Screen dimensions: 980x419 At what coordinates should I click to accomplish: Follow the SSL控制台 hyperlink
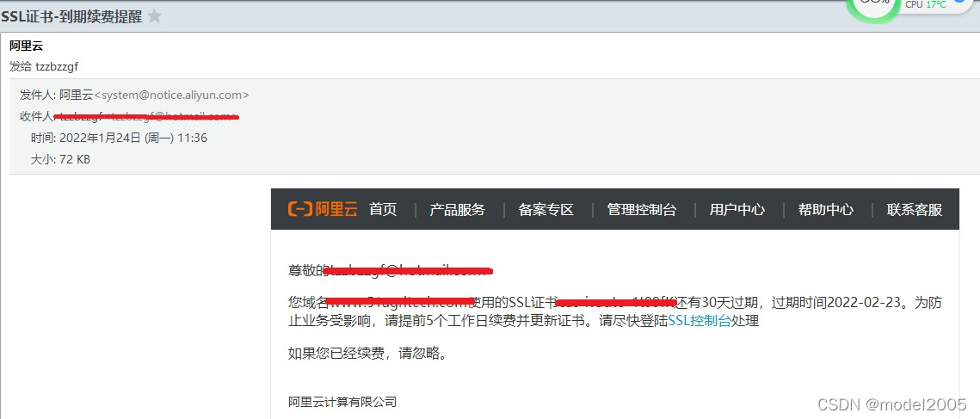coord(700,322)
